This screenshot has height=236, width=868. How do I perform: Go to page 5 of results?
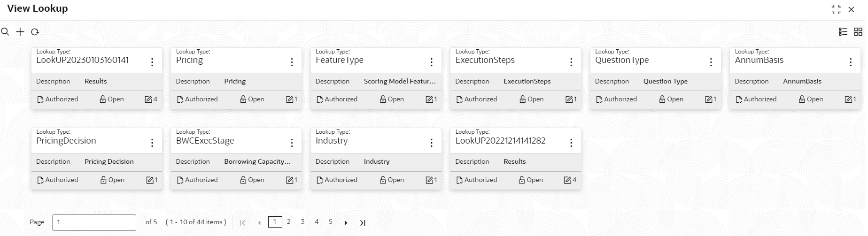[x=331, y=222]
